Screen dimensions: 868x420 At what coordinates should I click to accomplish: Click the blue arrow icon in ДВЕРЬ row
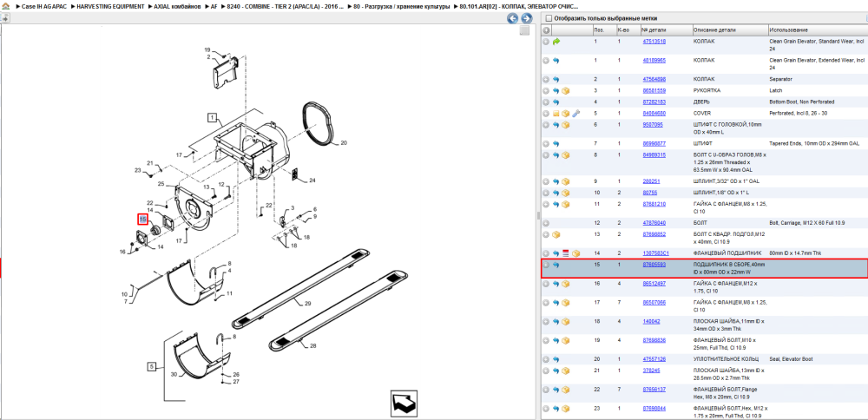(x=556, y=102)
